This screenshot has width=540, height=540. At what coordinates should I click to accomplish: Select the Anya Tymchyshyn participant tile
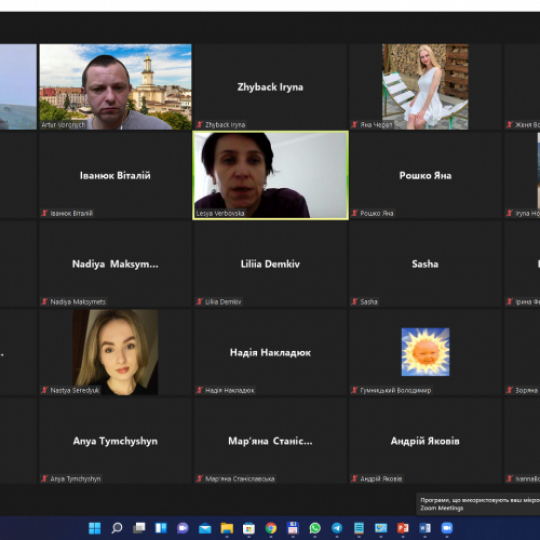(115, 441)
